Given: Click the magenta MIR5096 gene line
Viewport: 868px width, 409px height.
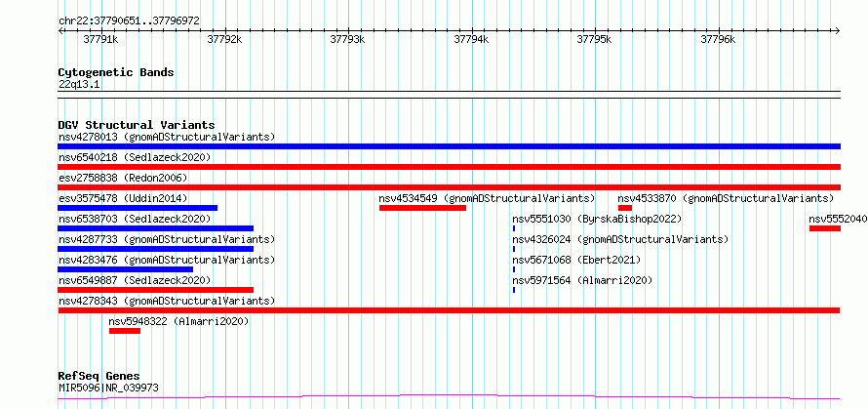Looking at the screenshot, I should (449, 397).
